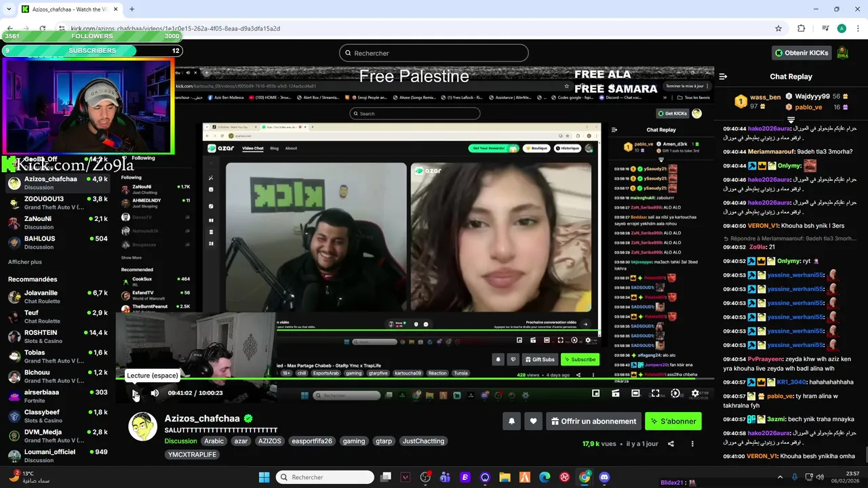The width and height of the screenshot is (868, 488).
Task: Open Discord from the taskbar
Action: [x=604, y=477]
